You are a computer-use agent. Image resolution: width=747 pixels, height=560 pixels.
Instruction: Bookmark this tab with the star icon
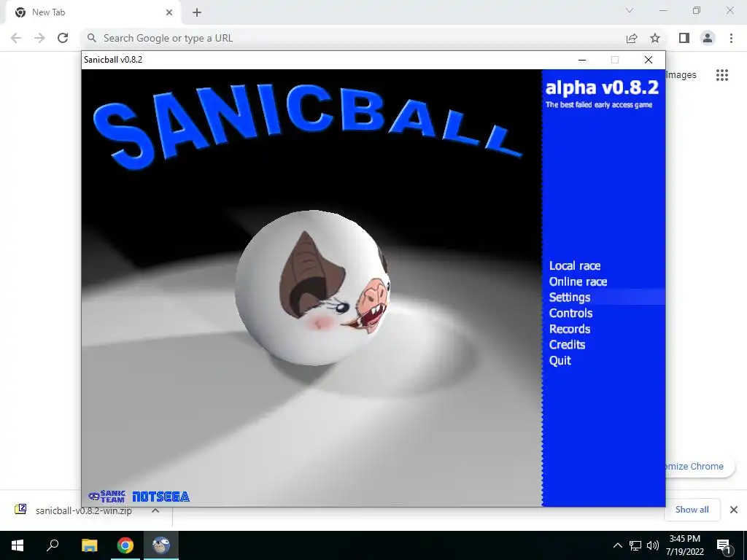655,38
